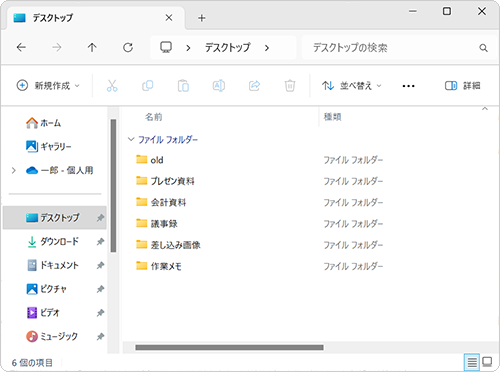The width and height of the screenshot is (500, 372).
Task: Select the 作業メモ folder
Action: point(159,266)
